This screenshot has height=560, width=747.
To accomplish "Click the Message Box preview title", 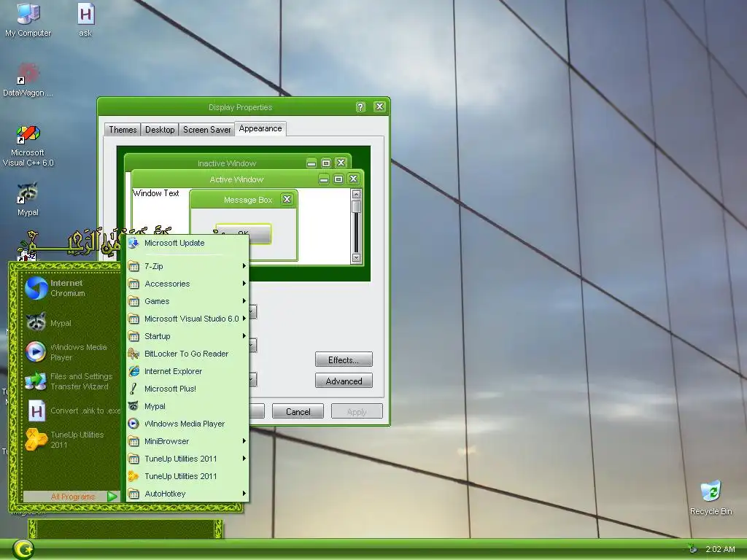I will point(248,200).
